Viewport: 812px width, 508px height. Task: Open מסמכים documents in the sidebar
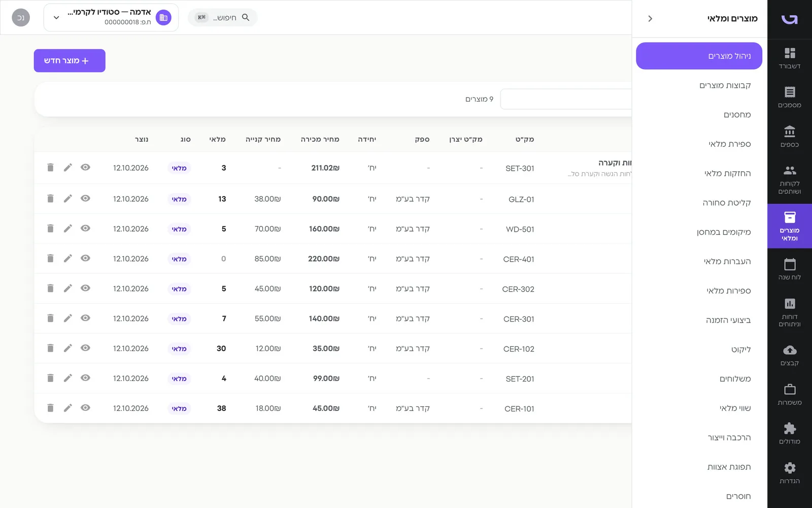[x=789, y=98]
